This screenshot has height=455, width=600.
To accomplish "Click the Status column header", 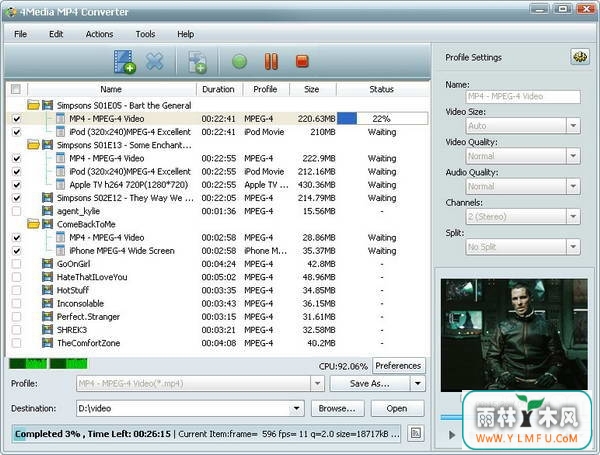I will click(x=382, y=89).
